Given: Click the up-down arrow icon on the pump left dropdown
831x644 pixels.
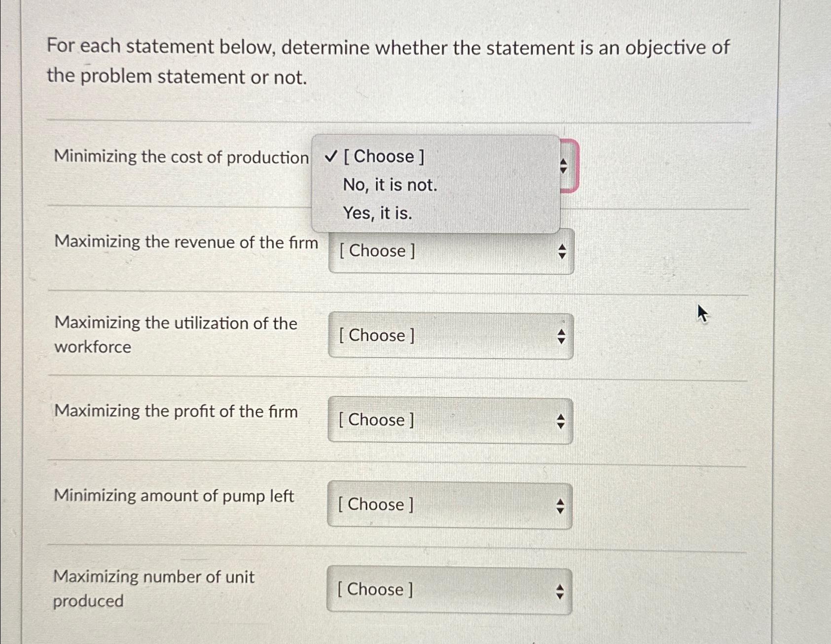Looking at the screenshot, I should tap(562, 504).
